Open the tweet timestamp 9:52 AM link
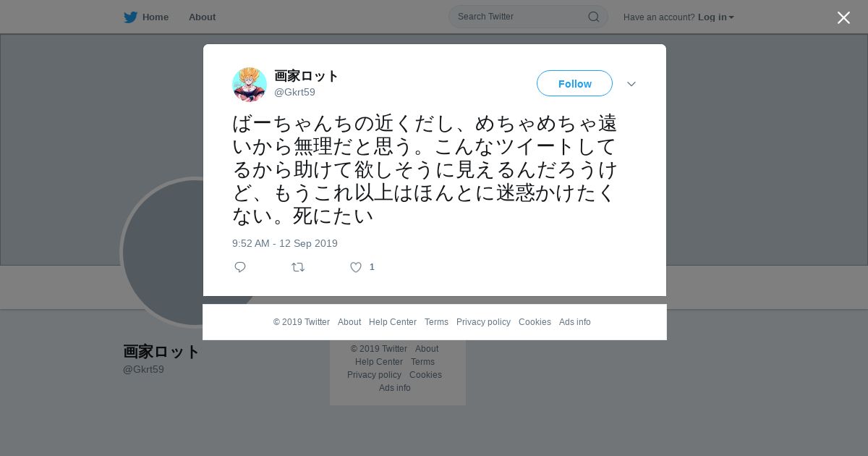This screenshot has height=456, width=868. click(285, 243)
